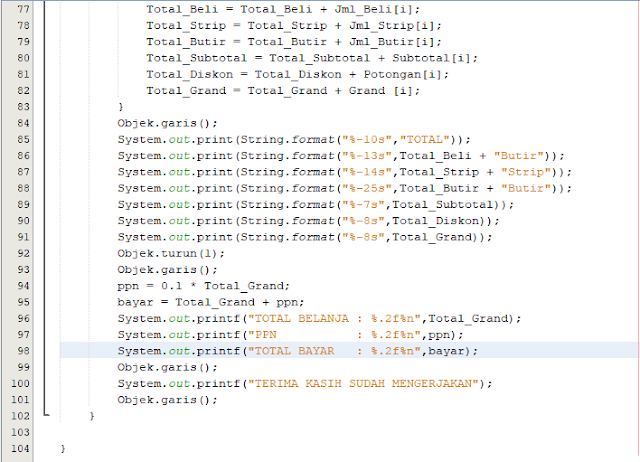Click the 'bayar = Total_Grand + ppn;' statement
Screen dimensions: 640x462
pyautogui.click(x=211, y=302)
